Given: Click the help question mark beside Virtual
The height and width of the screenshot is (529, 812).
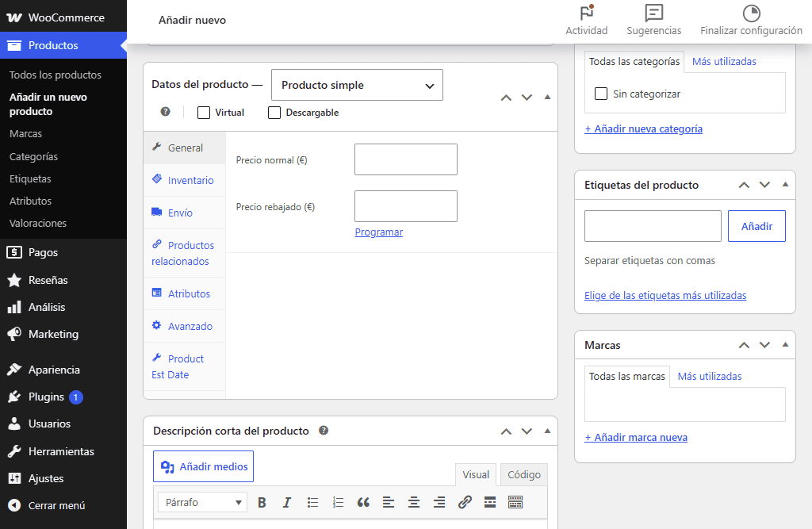Looking at the screenshot, I should [165, 111].
